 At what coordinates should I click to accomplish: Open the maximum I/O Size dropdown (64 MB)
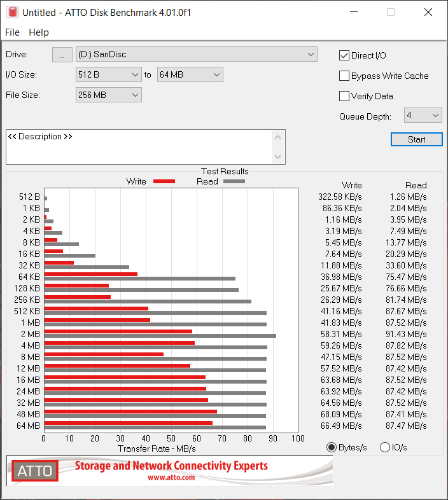click(x=190, y=74)
